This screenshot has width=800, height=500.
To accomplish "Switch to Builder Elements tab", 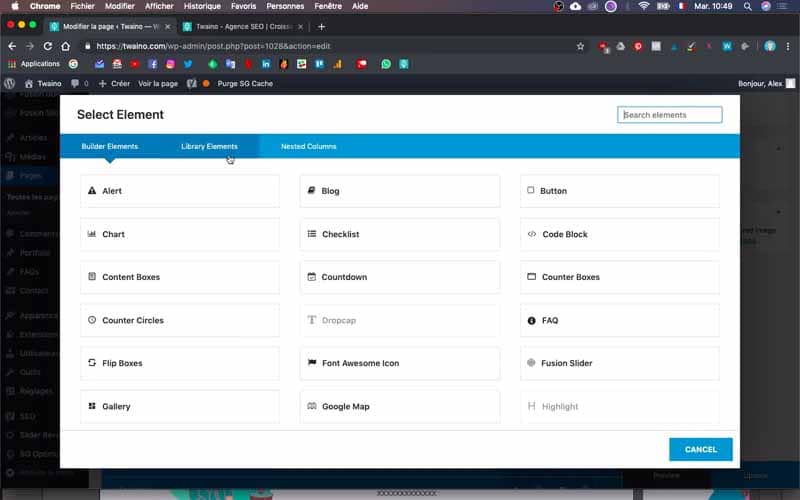I will [110, 146].
